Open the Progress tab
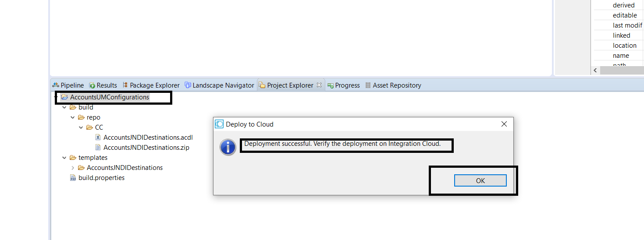Image resolution: width=644 pixels, height=240 pixels. (x=344, y=85)
